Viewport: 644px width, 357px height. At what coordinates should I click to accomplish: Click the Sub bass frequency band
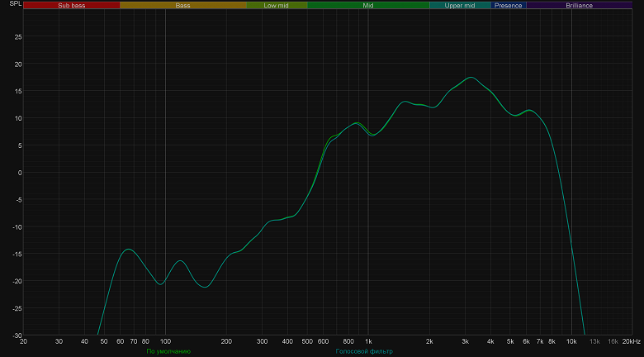(72, 5)
